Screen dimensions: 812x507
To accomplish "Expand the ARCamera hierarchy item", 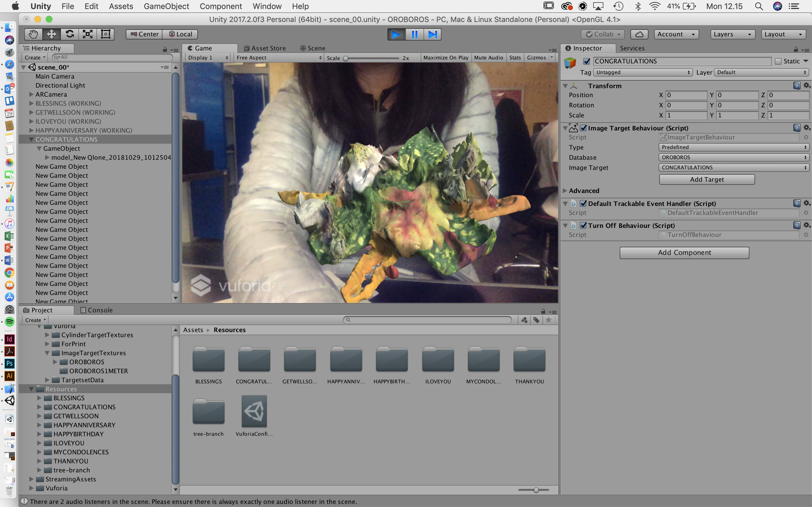I will [31, 94].
